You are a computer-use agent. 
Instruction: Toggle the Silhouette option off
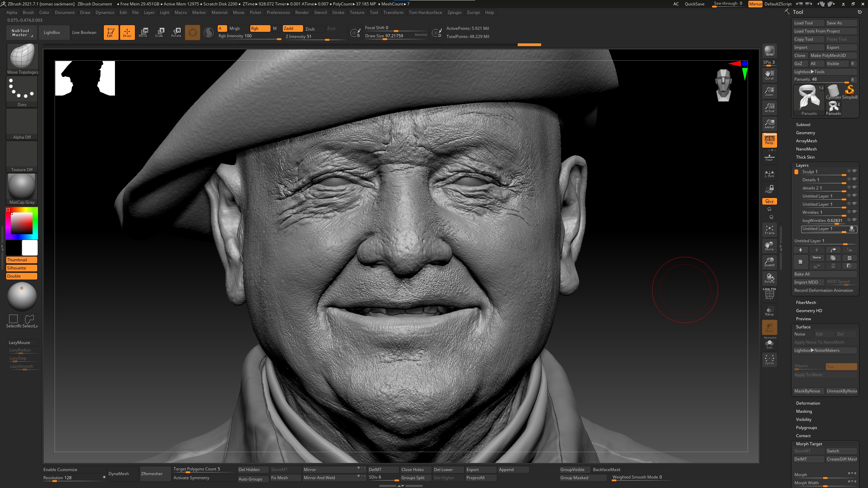(22, 268)
